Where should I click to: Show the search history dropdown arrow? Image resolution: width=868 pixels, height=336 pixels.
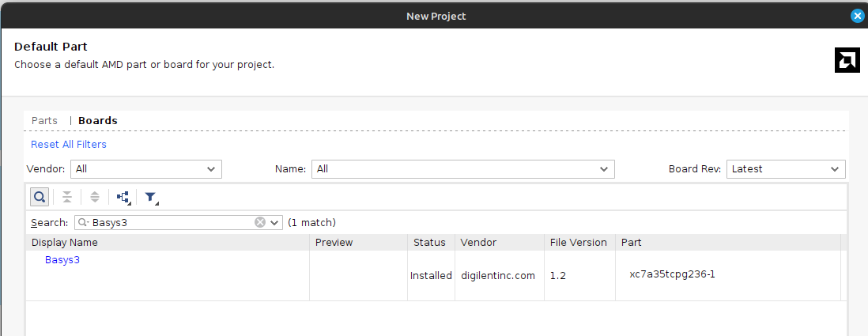tap(275, 222)
